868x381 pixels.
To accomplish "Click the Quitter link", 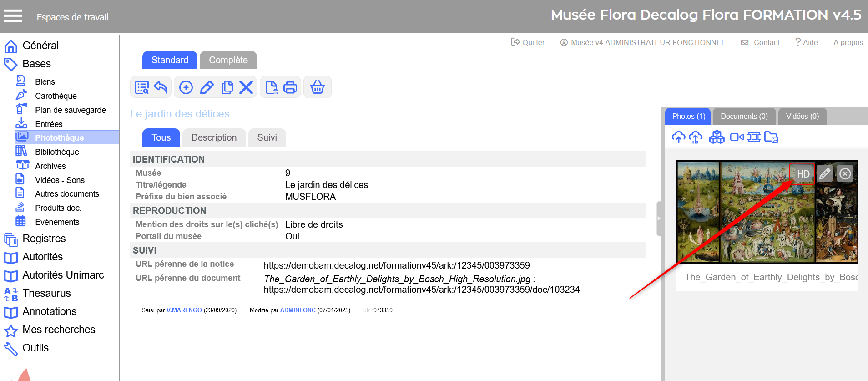I will click(528, 42).
